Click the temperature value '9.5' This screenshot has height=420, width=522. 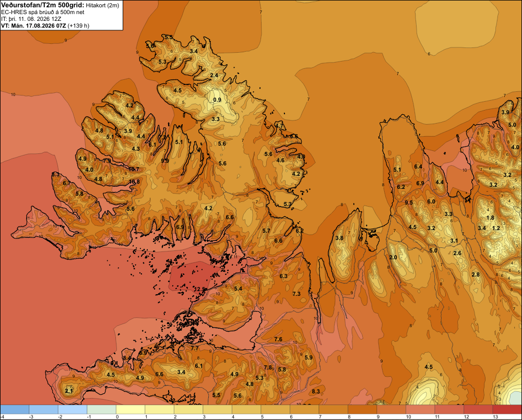click(409, 202)
